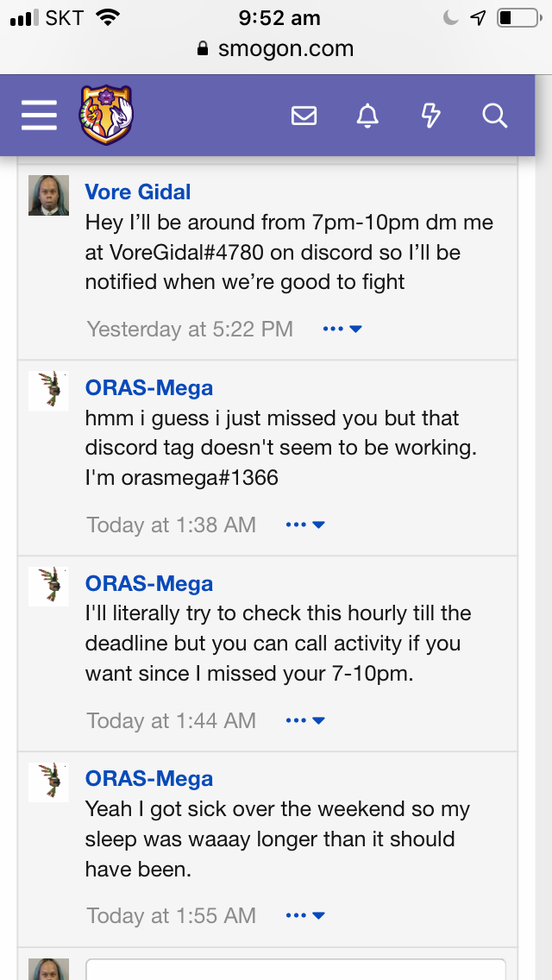The height and width of the screenshot is (980, 552).
Task: Open the 'Today at 1:44 AM' timestamp
Action: click(171, 720)
